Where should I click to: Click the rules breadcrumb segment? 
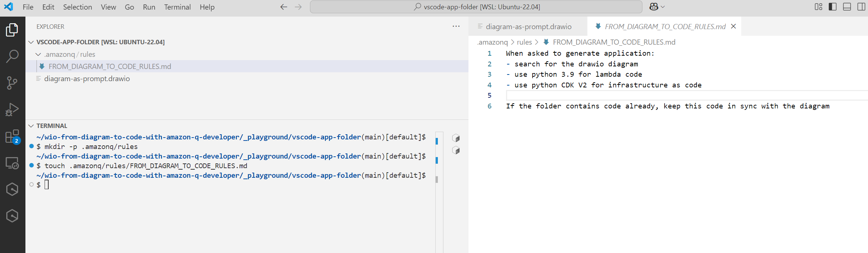pyautogui.click(x=524, y=42)
